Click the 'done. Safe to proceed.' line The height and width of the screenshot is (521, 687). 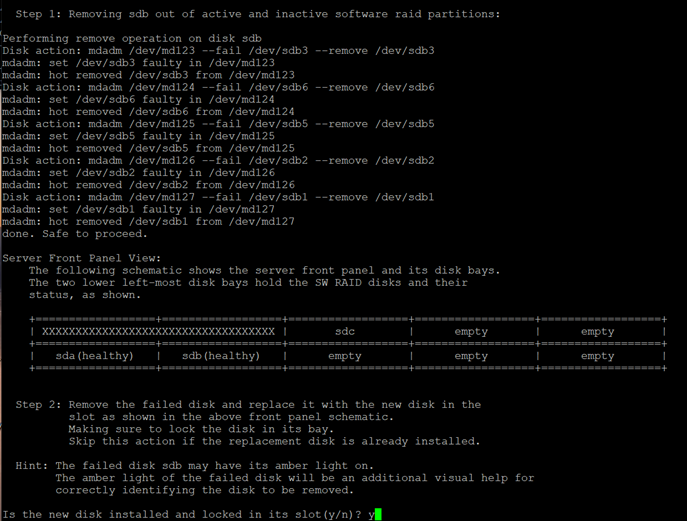click(x=74, y=233)
